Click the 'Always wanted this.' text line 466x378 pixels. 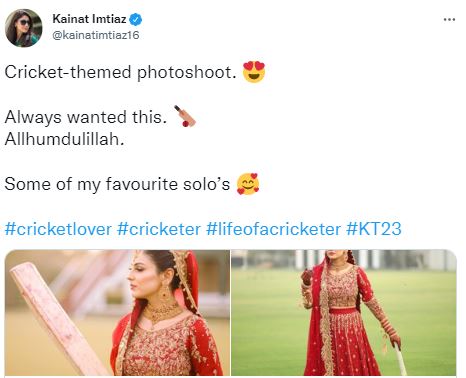tap(86, 117)
